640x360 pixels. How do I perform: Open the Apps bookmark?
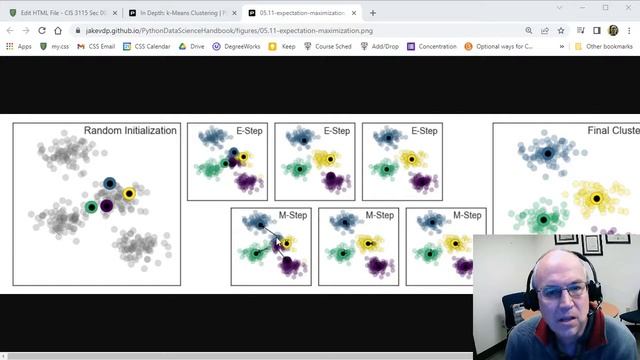19,47
